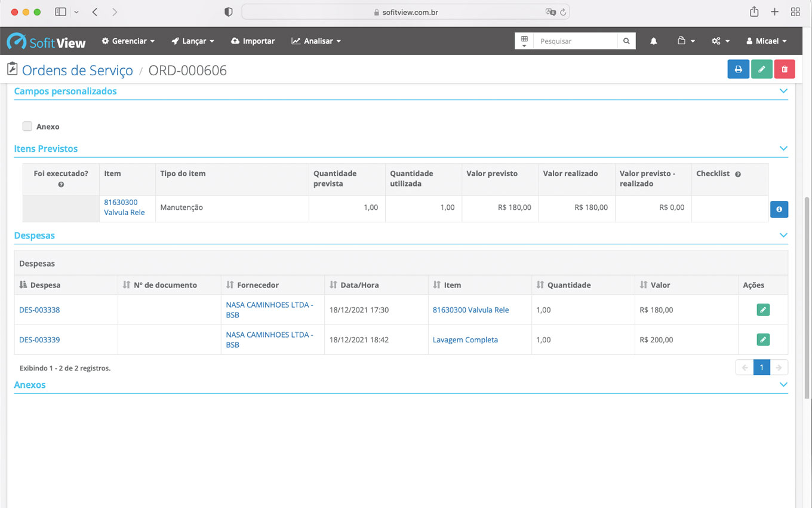This screenshot has height=508, width=812.
Task: Click the blue print order button
Action: (738, 69)
